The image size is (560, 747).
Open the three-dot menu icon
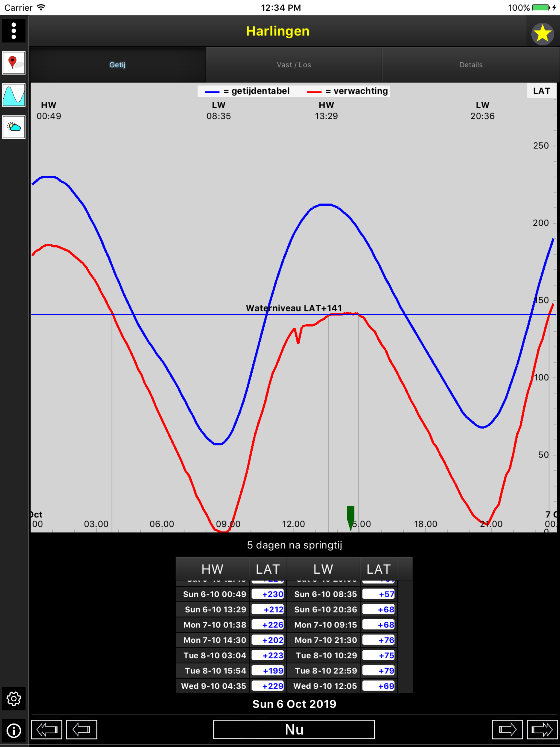(14, 31)
